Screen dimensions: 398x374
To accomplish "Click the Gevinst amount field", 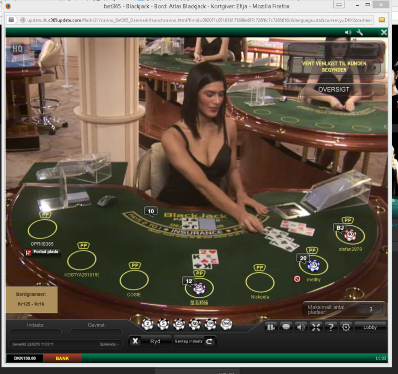I will point(96,332).
